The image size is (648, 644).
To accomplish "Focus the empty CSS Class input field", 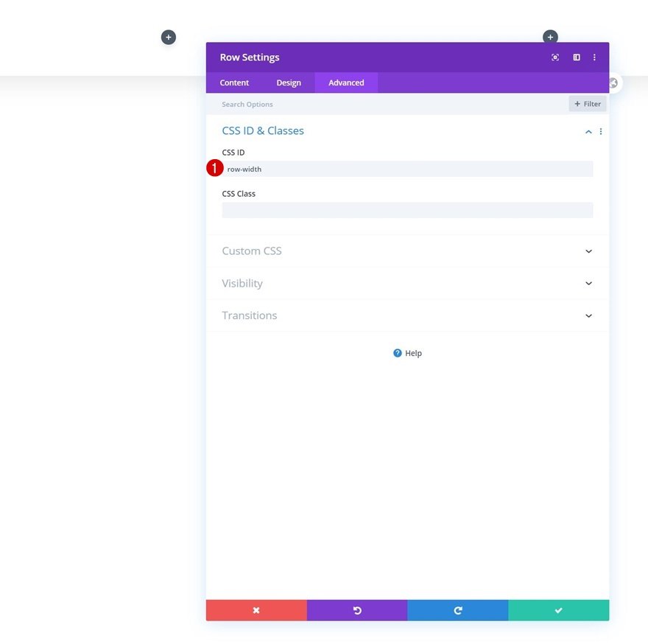I will [x=407, y=210].
